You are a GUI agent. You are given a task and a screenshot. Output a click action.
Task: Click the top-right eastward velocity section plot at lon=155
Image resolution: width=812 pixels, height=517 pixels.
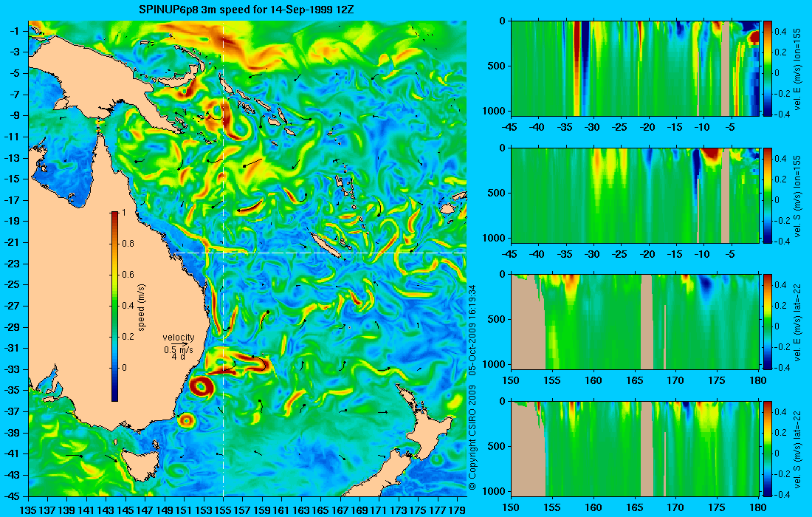636,68
